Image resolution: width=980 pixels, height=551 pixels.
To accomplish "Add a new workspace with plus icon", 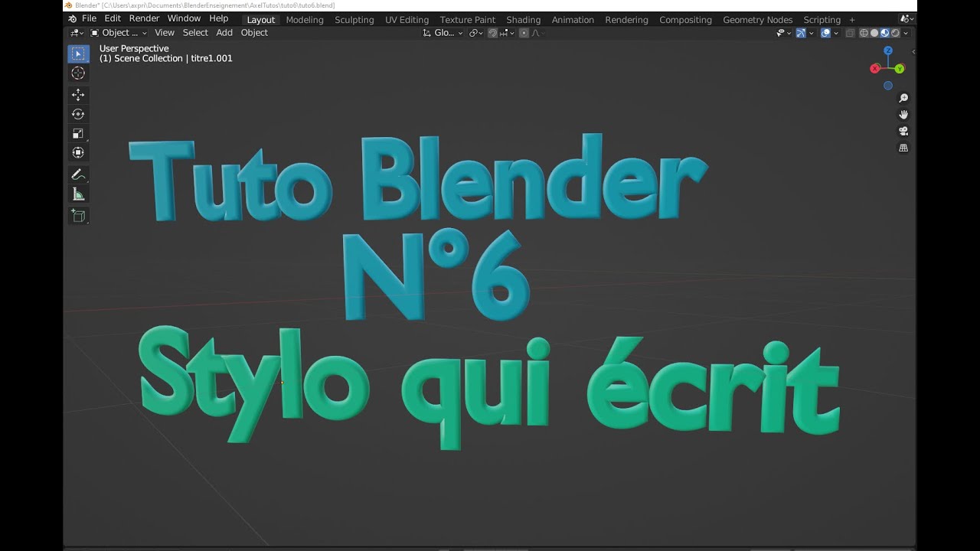I will click(852, 20).
